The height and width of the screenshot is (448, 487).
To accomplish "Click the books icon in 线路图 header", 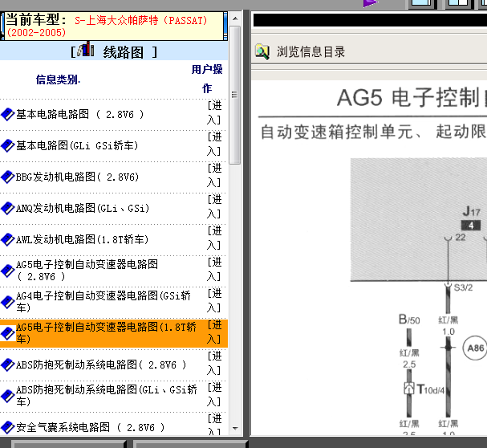I will [86, 50].
